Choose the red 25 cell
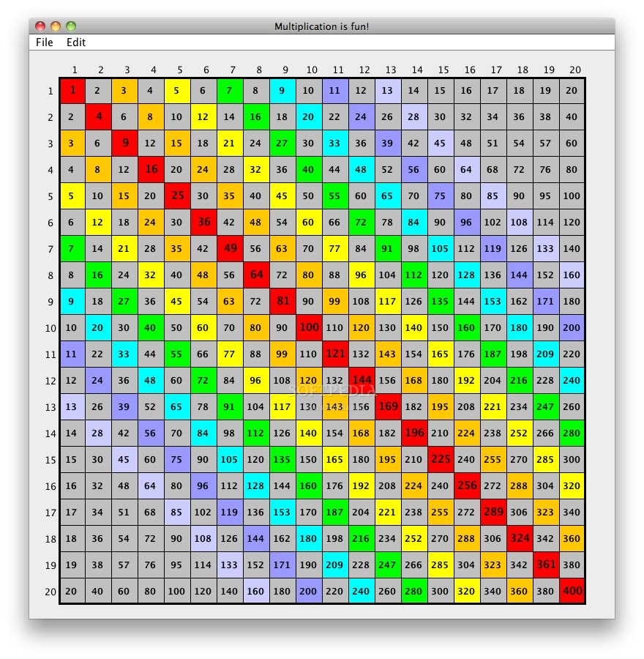 177,196
